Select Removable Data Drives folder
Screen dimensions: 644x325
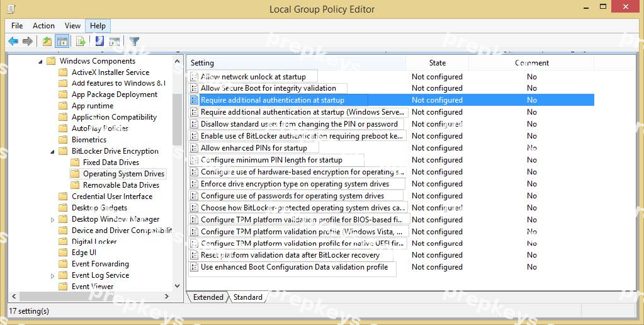(x=121, y=185)
